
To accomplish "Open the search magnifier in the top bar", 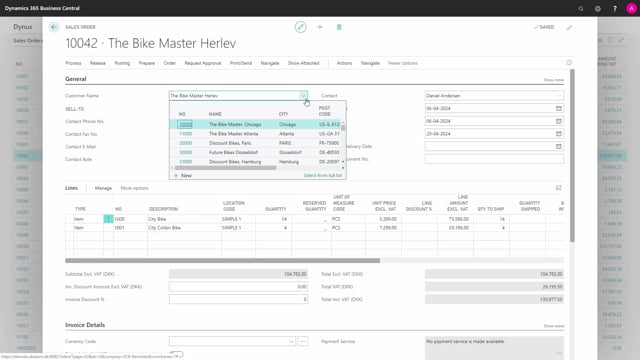I will click(x=581, y=8).
